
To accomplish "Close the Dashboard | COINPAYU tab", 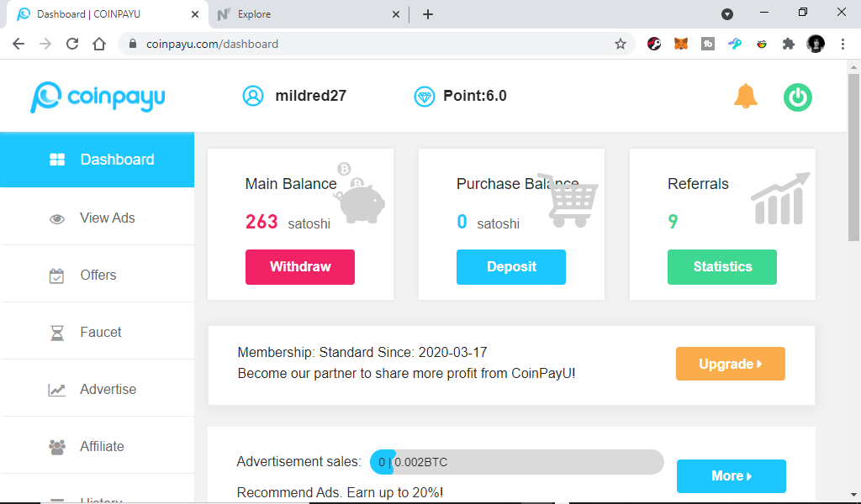I will pyautogui.click(x=195, y=14).
